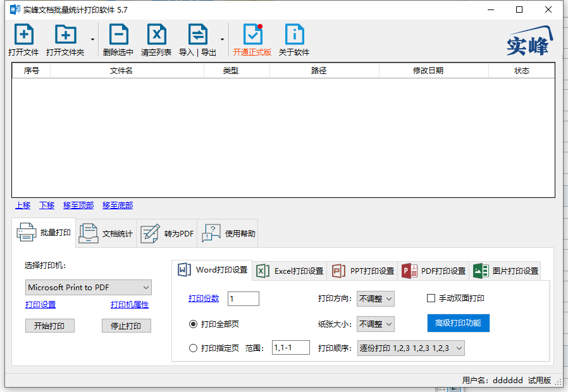This screenshot has height=392, width=568.
Task: Click the 打印机属性 link
Action: pos(130,305)
